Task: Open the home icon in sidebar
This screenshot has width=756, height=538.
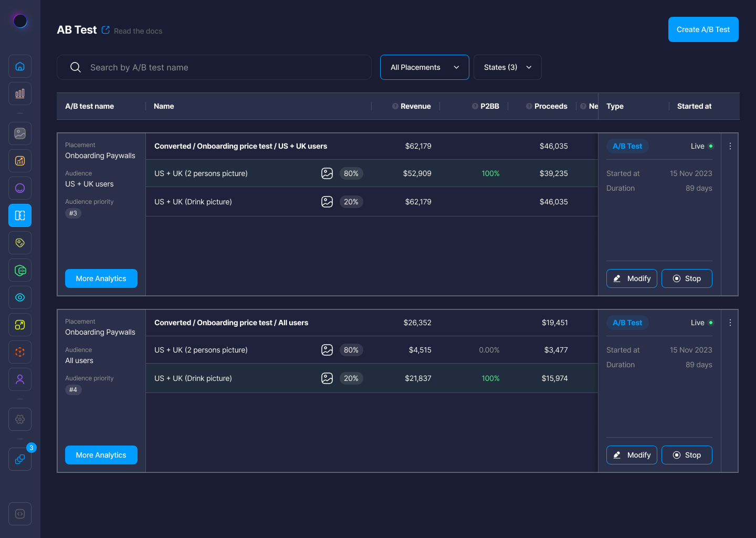Action: pos(20,66)
